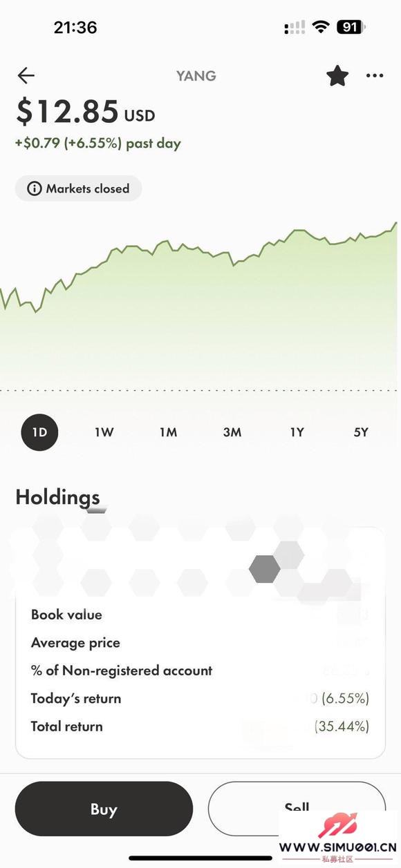The width and height of the screenshot is (401, 868).
Task: Tap the info icon in Markets closed
Action: coord(34,189)
